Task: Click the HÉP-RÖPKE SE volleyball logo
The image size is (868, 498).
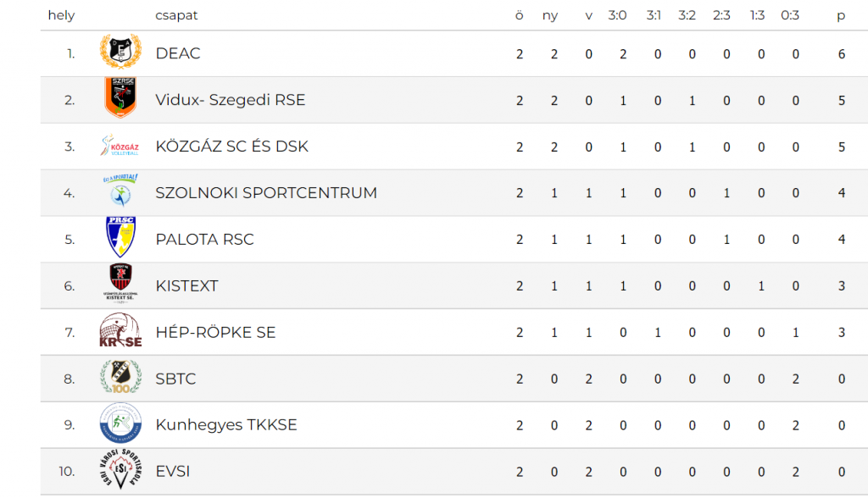Action: click(120, 332)
